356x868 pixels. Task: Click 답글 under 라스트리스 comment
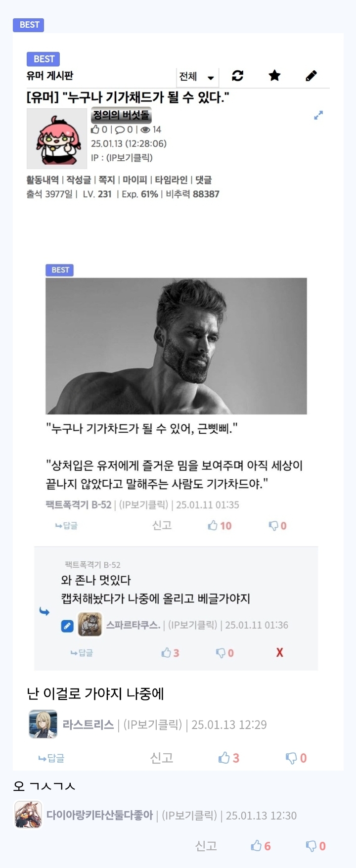point(51,758)
